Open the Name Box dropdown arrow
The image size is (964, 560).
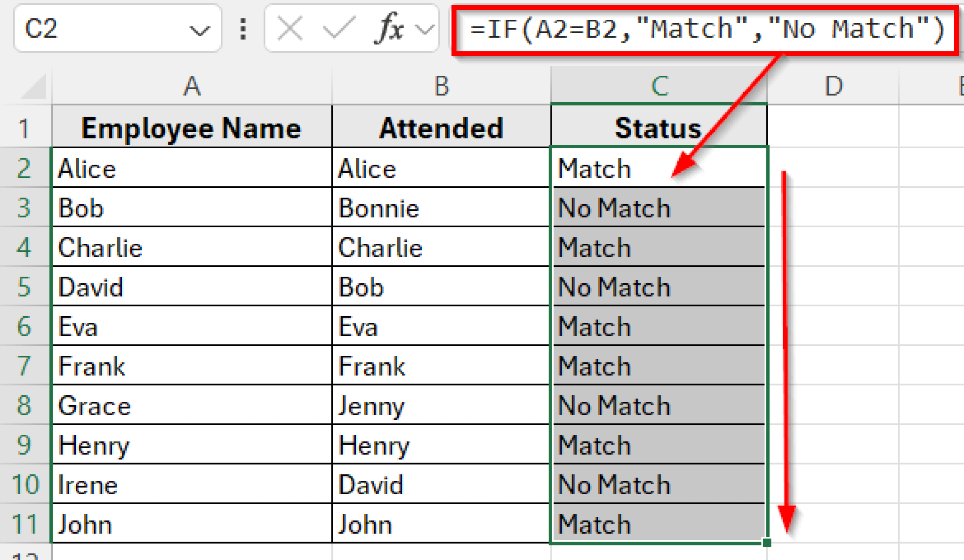pos(199,29)
